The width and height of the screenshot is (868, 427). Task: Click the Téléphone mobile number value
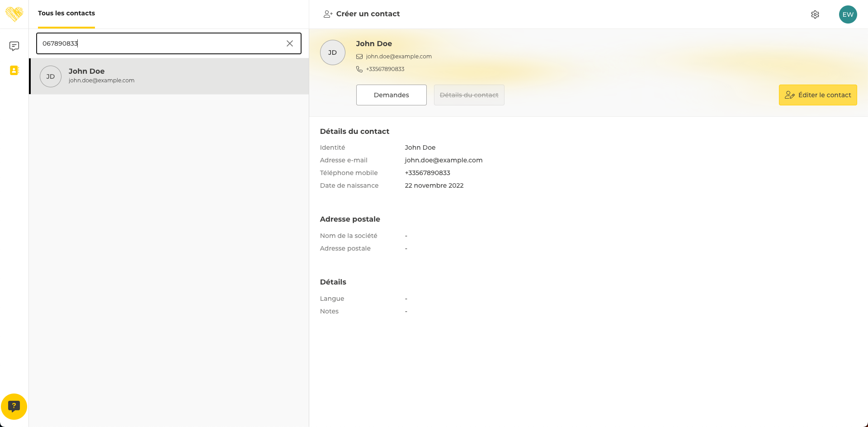click(x=427, y=173)
